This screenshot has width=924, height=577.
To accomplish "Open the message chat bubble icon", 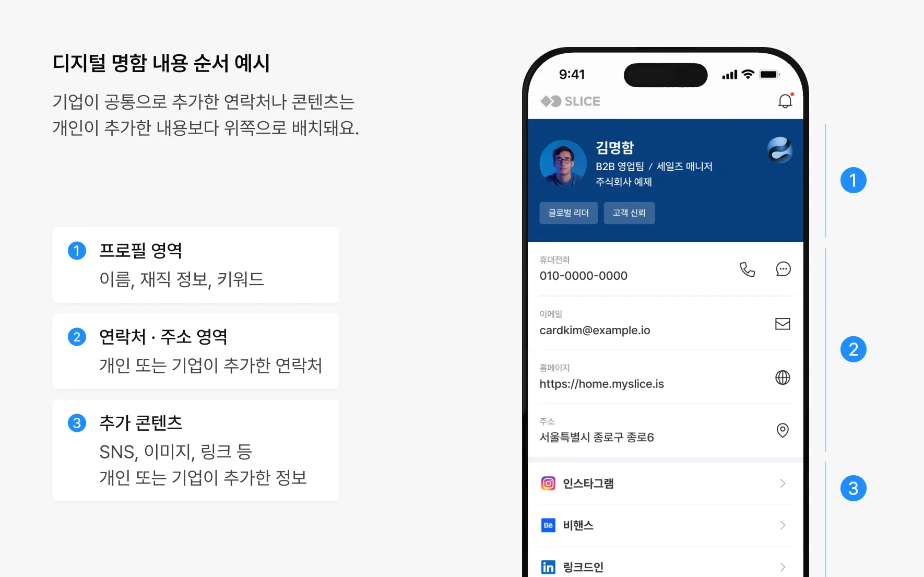I will (x=783, y=269).
